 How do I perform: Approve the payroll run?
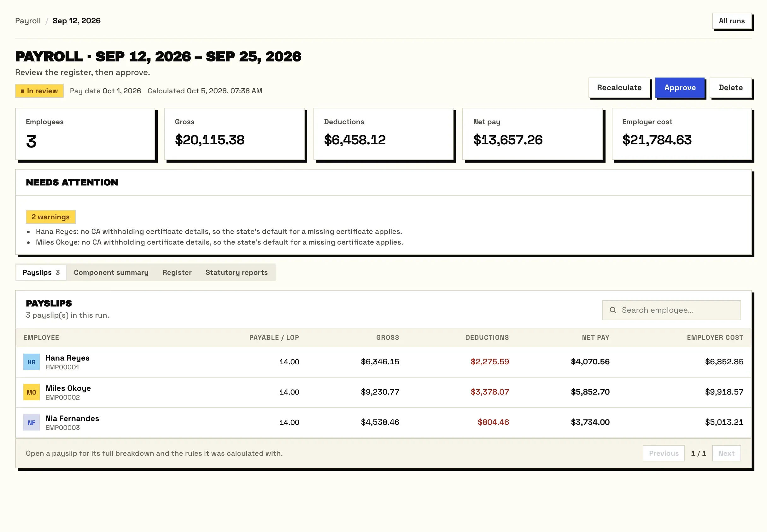point(680,88)
